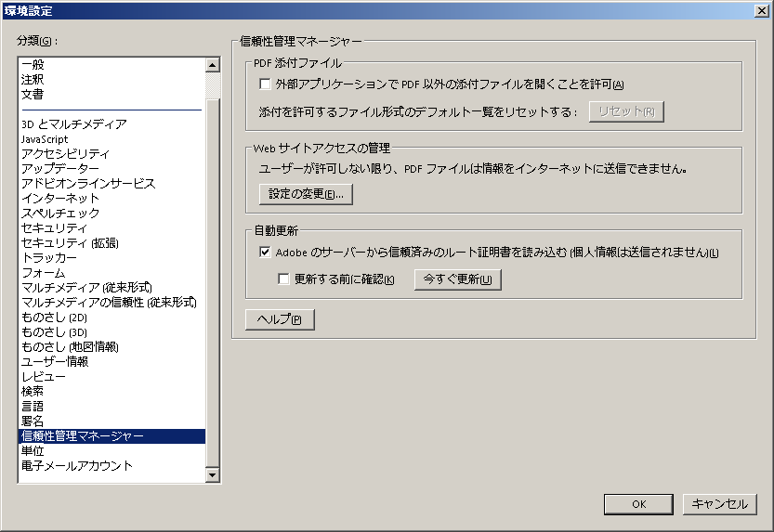Select the ユーザー情報 category
Image resolution: width=774 pixels, height=532 pixels.
[112, 361]
